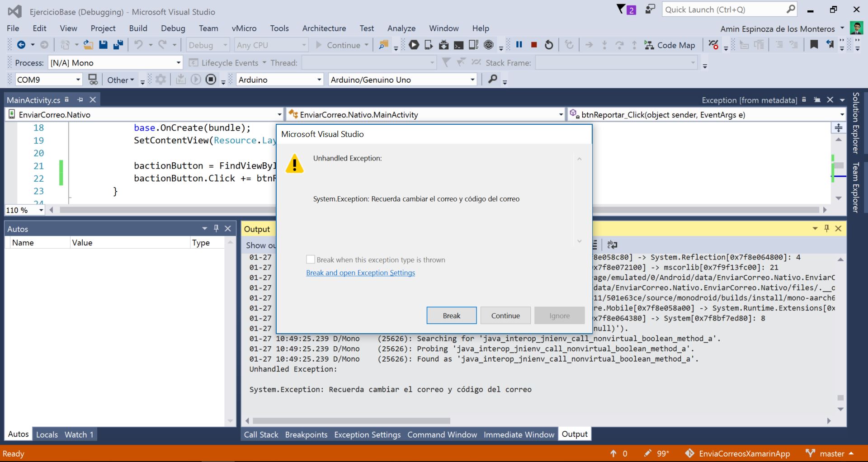Click the IntelliTrace breakpoint icon beside Code Map

tap(713, 45)
